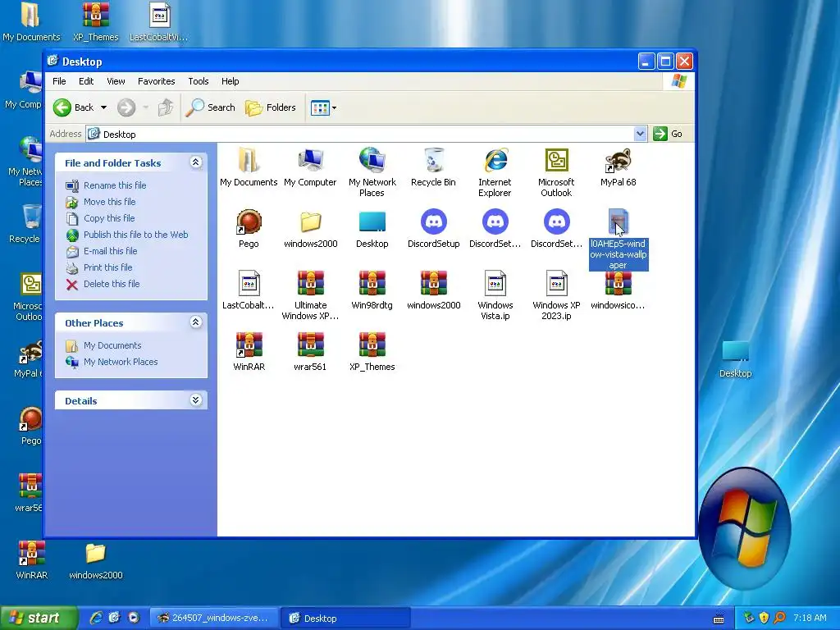Go to My Documents in Other Places
The width and height of the screenshot is (840, 630).
click(x=112, y=345)
